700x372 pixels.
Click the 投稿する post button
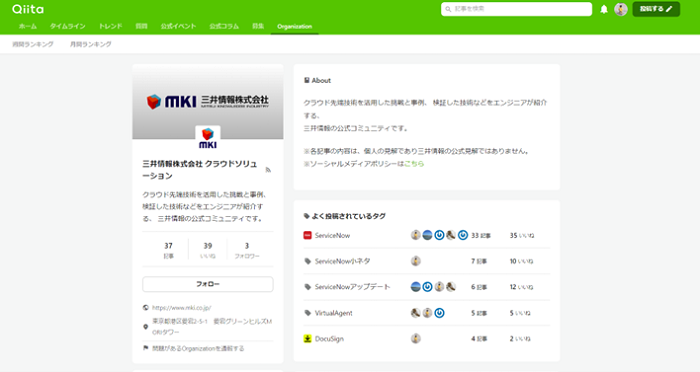pyautogui.click(x=656, y=9)
